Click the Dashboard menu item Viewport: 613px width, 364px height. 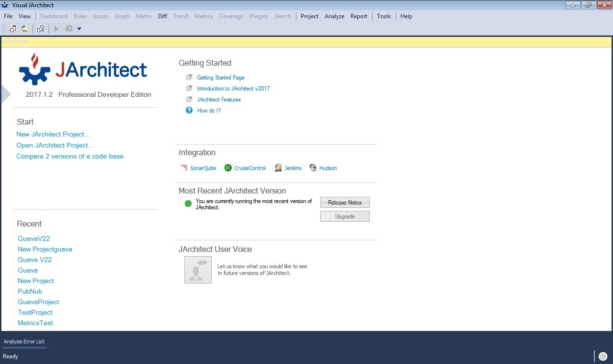(x=54, y=16)
